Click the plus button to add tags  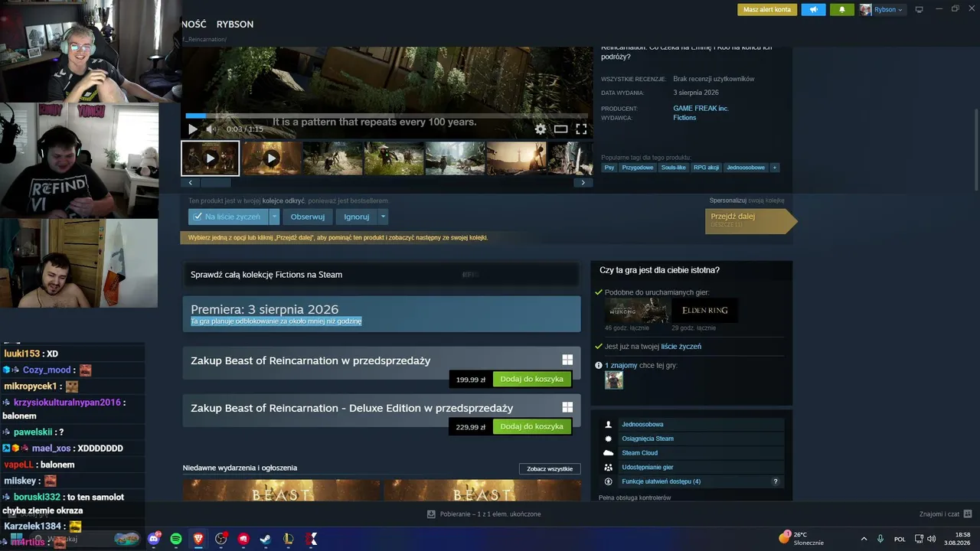pos(775,168)
